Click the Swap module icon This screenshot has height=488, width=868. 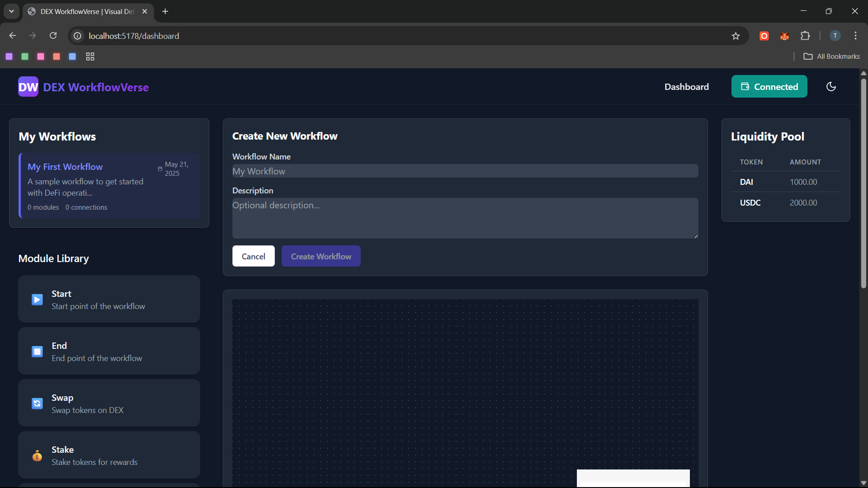[37, 404]
